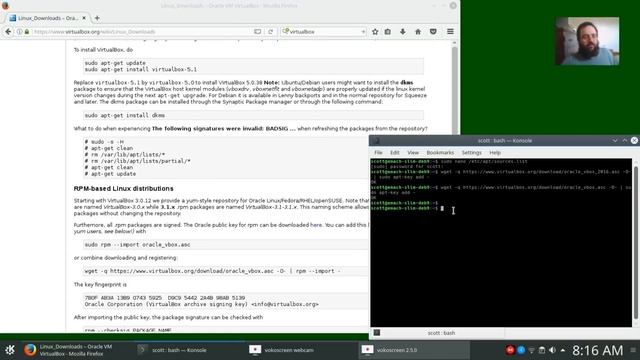
Task: Open the panel settings icon at taskbar end
Action: click(633, 350)
